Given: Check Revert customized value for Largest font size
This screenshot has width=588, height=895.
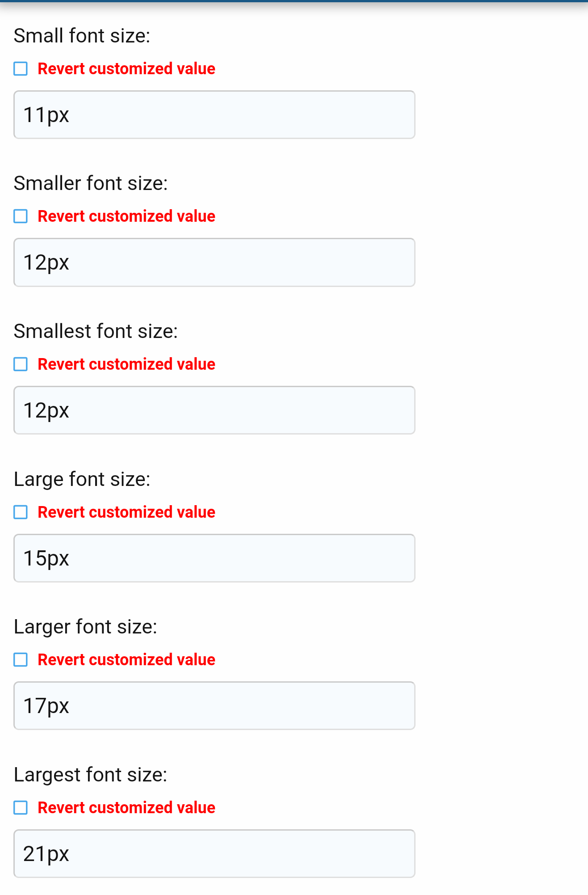Looking at the screenshot, I should [x=20, y=808].
